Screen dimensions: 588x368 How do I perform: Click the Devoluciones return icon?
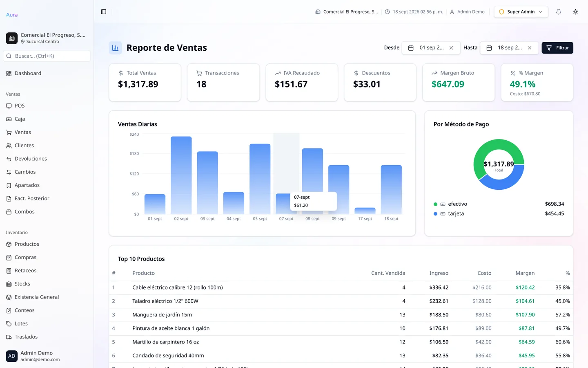tap(9, 159)
